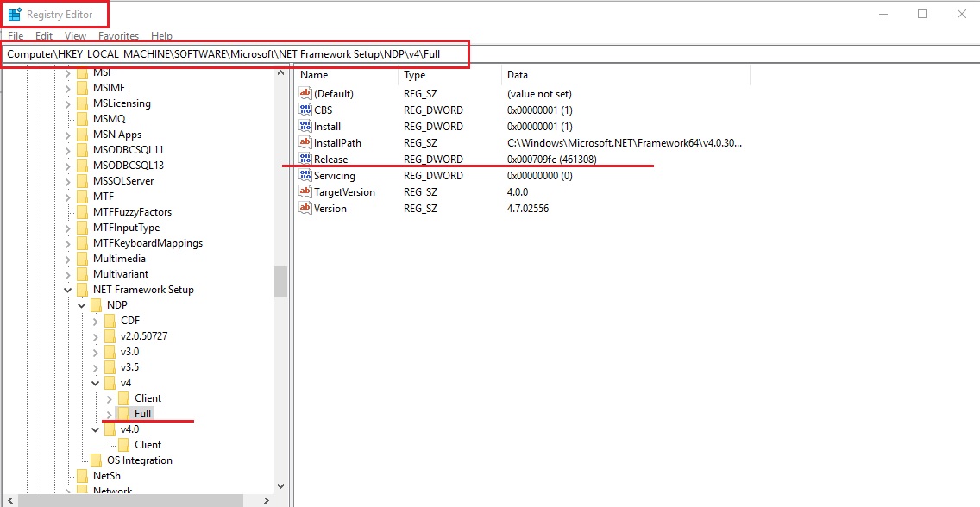
Task: Select the Full registry key
Action: tap(142, 414)
